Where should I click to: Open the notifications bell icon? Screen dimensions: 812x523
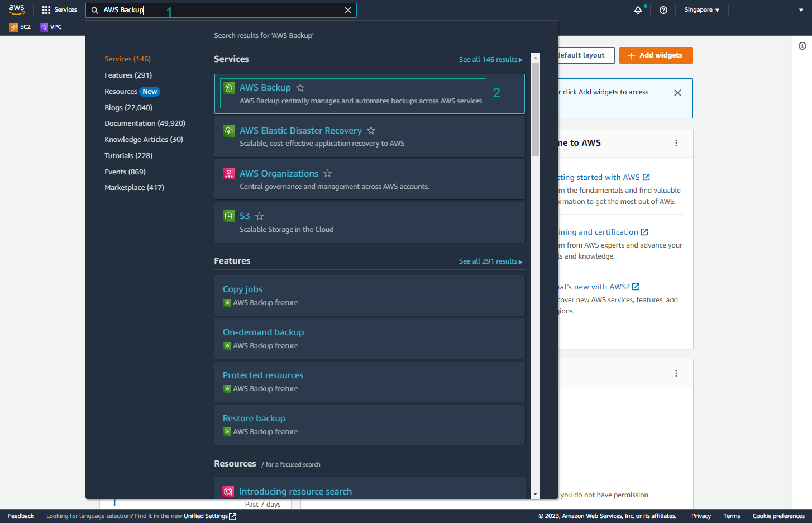[638, 10]
